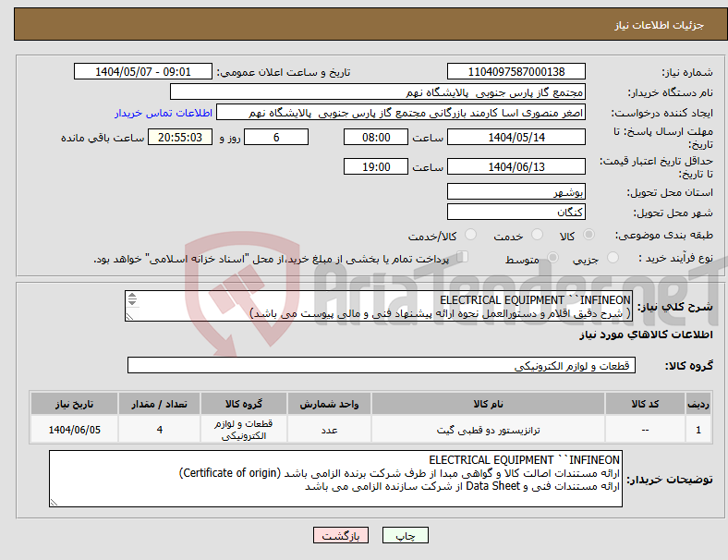Click the اطلاعات کالاهای مورد نیاز section title
Image resolution: width=728 pixels, height=560 pixels.
click(646, 335)
